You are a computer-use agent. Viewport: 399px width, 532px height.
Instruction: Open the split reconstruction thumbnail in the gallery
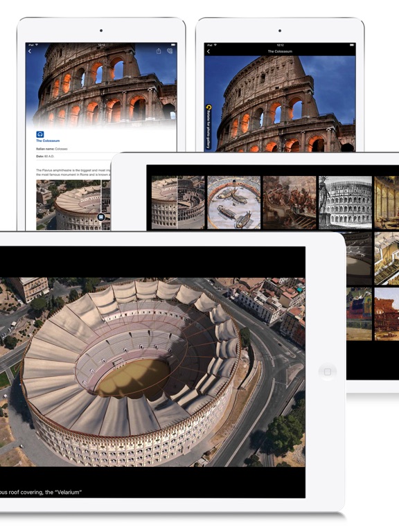[x=178, y=202]
